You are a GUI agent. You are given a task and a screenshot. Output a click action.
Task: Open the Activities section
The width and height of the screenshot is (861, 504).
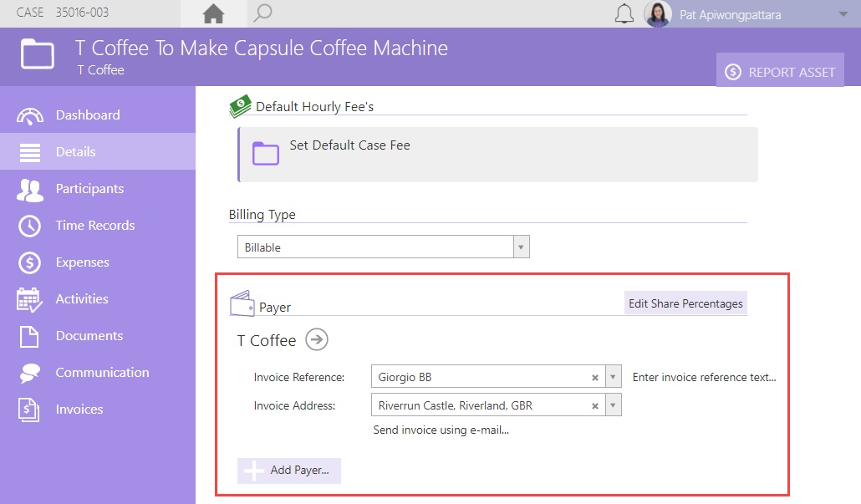click(x=98, y=298)
